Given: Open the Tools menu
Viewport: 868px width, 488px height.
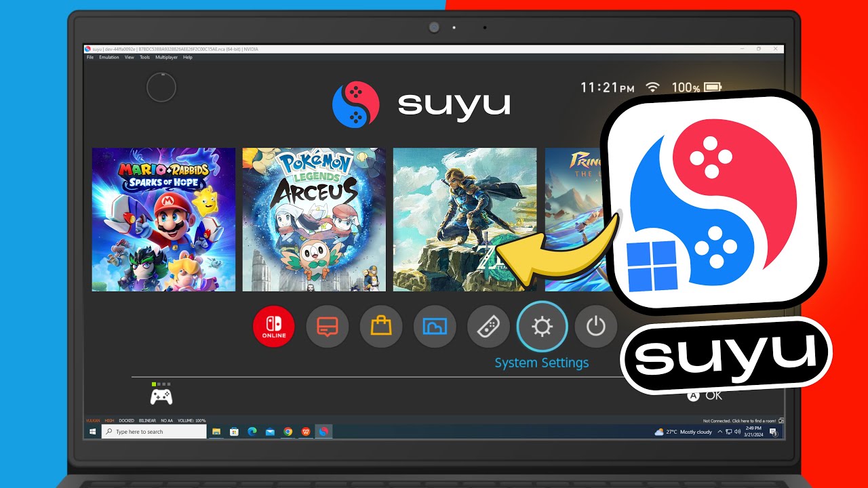Looking at the screenshot, I should pos(144,57).
